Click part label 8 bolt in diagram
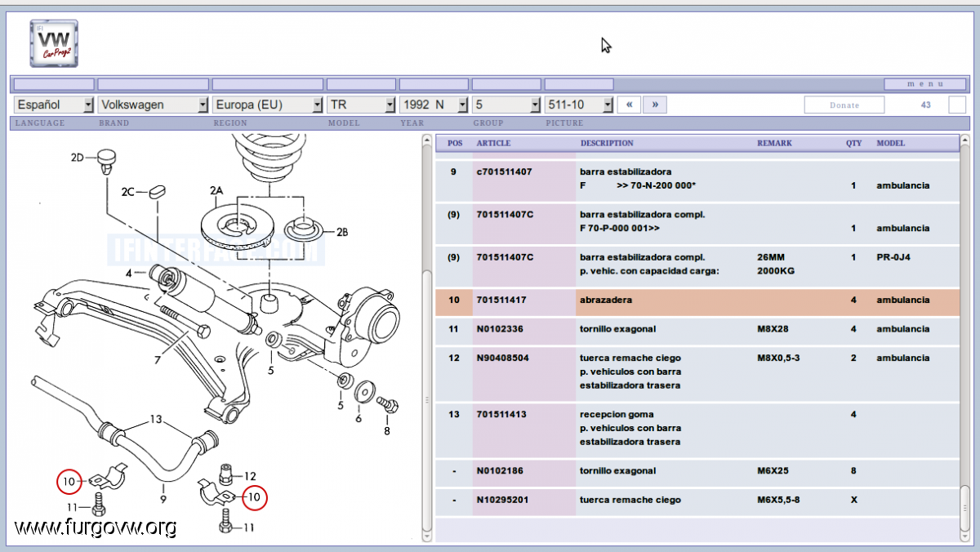The image size is (980, 552). 386,430
